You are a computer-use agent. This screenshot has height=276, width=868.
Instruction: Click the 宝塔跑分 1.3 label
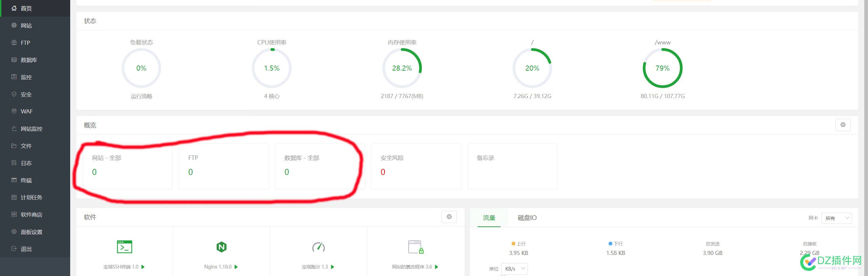pyautogui.click(x=315, y=267)
